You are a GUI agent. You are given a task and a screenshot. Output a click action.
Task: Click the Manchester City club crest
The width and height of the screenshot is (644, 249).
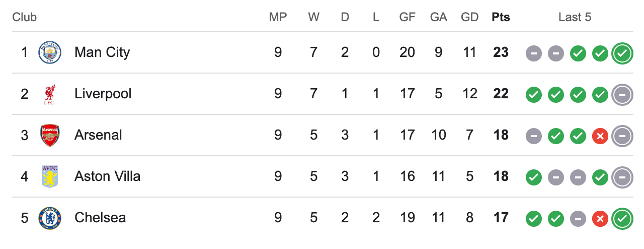tap(49, 52)
